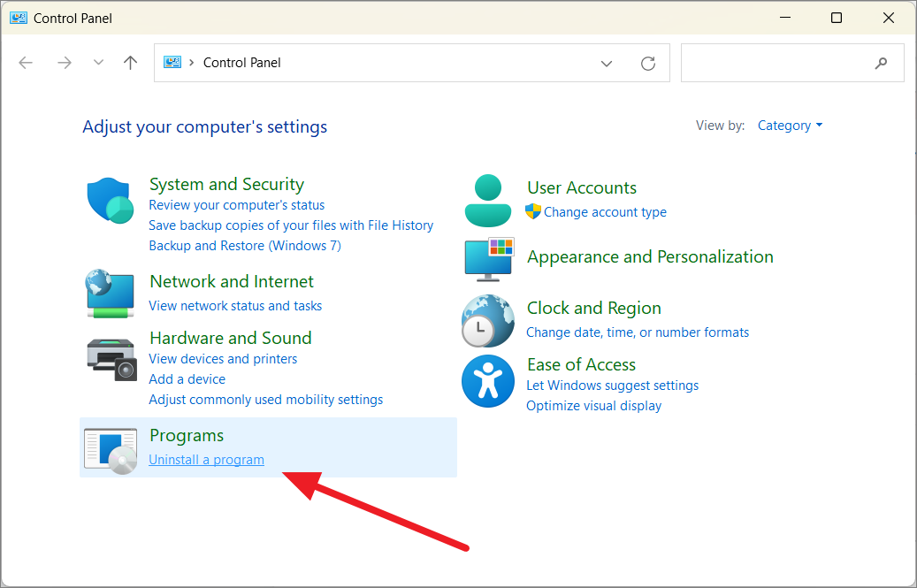917x588 pixels.
Task: Click the Network and Internet globe icon
Action: tap(110, 294)
